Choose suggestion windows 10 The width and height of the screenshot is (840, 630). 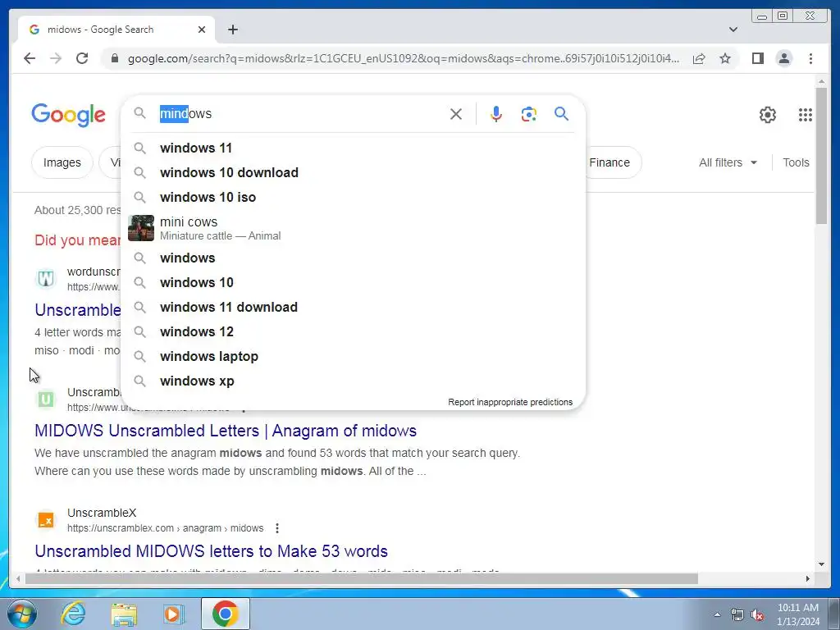[354, 282]
